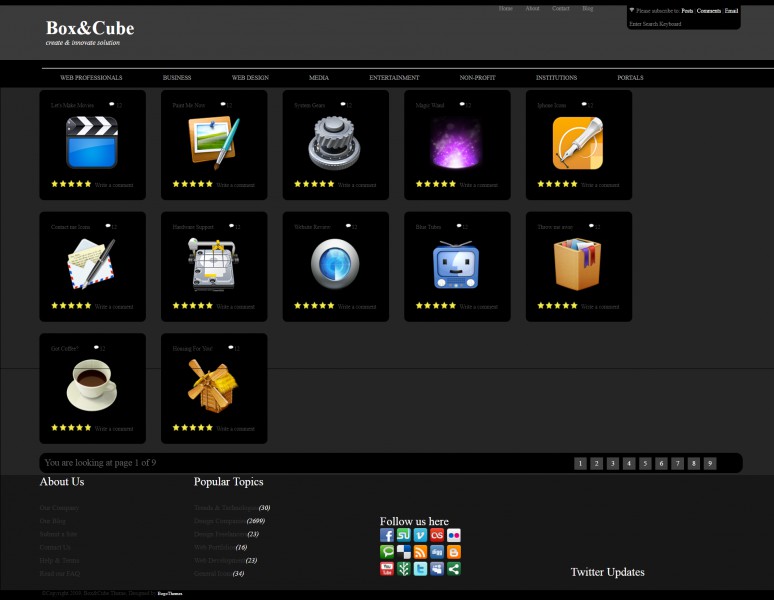Open the About top link
This screenshot has width=774, height=600.
532,8
